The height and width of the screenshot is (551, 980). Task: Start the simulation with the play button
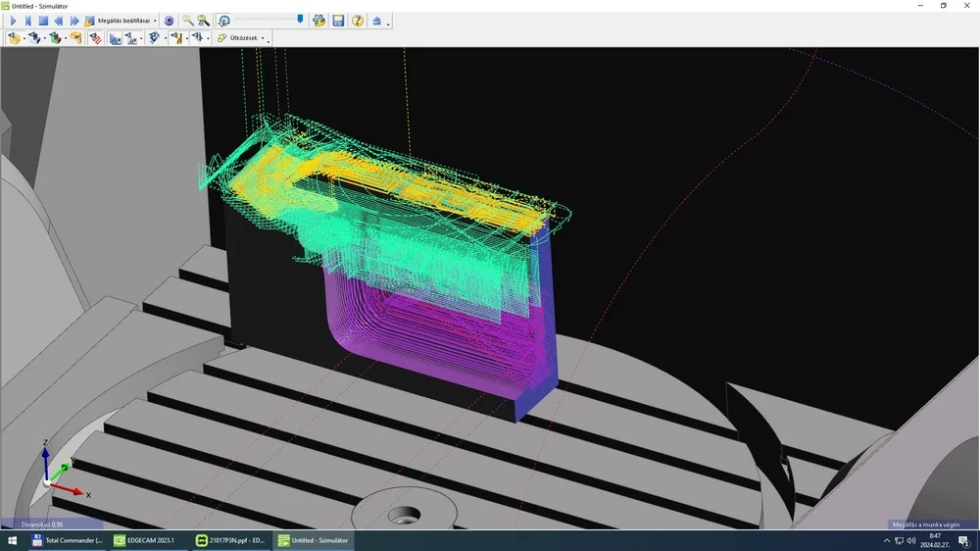click(13, 21)
